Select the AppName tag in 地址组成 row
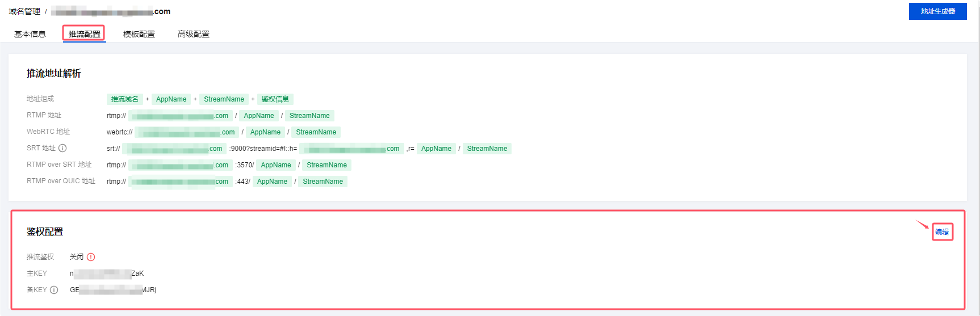Image resolution: width=980 pixels, height=316 pixels. coord(171,99)
